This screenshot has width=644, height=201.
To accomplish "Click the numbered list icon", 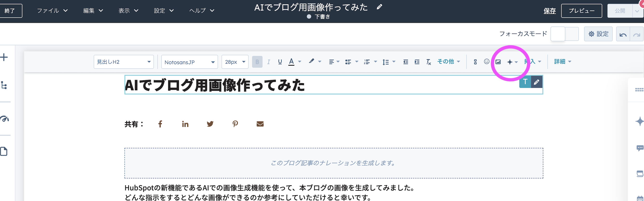I will [x=367, y=62].
